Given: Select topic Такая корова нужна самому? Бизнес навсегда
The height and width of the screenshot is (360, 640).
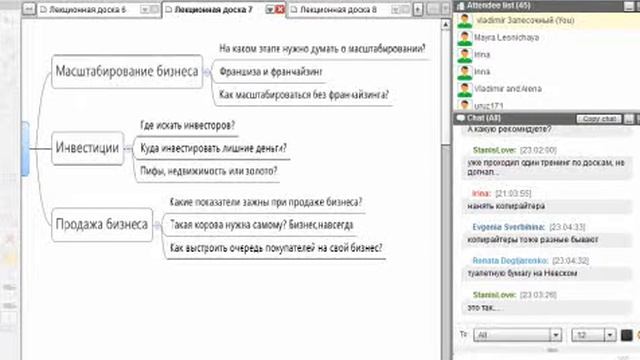Looking at the screenshot, I should [x=261, y=225].
